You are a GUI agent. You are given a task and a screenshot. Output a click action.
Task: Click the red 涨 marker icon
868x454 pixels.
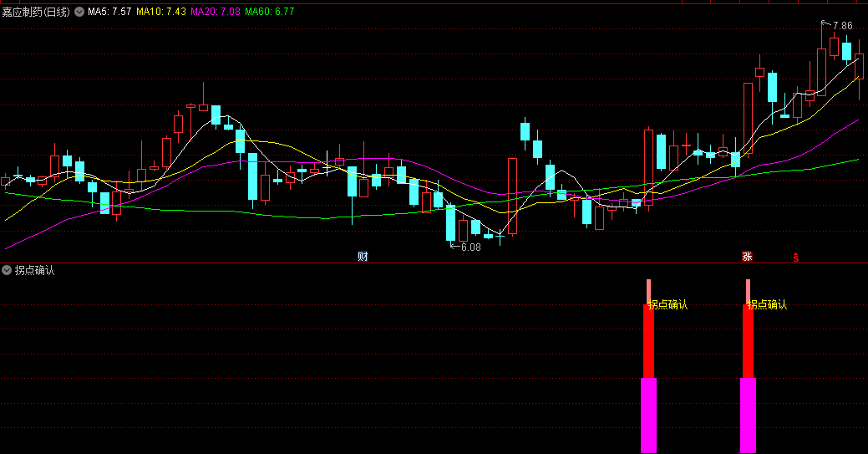pyautogui.click(x=747, y=256)
